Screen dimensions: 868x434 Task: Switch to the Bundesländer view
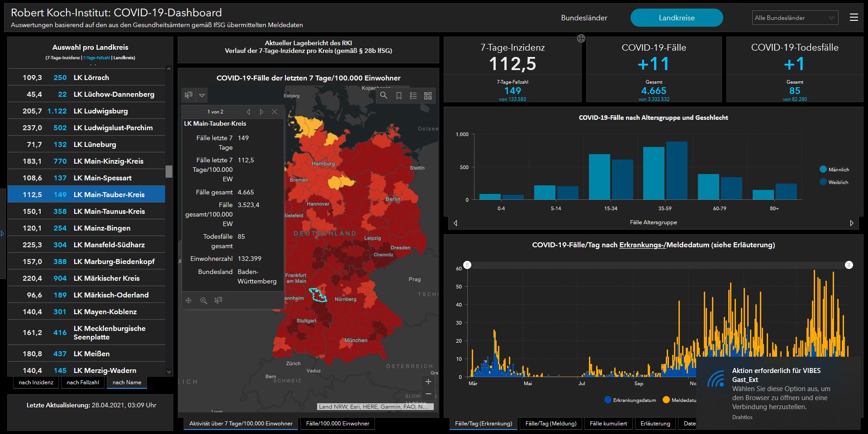point(584,18)
